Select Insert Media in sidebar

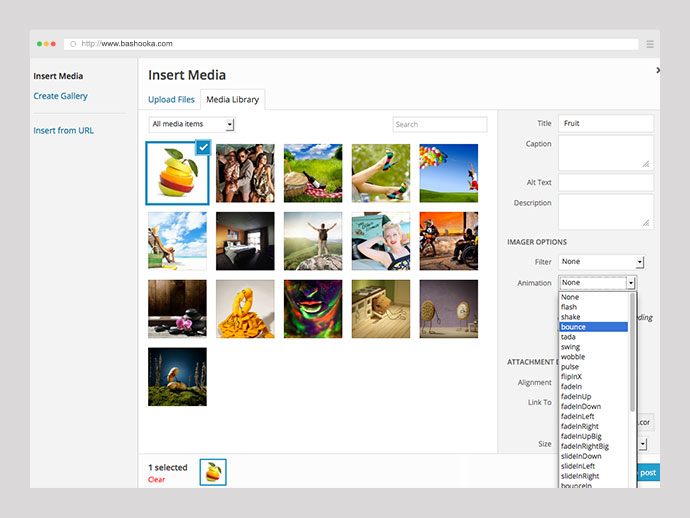[58, 76]
